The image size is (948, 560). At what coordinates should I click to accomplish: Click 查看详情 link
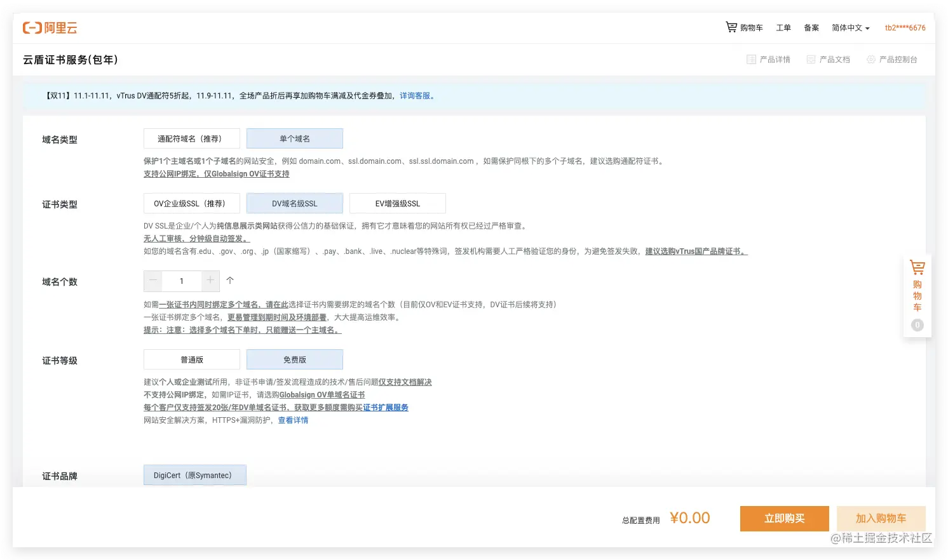293,420
